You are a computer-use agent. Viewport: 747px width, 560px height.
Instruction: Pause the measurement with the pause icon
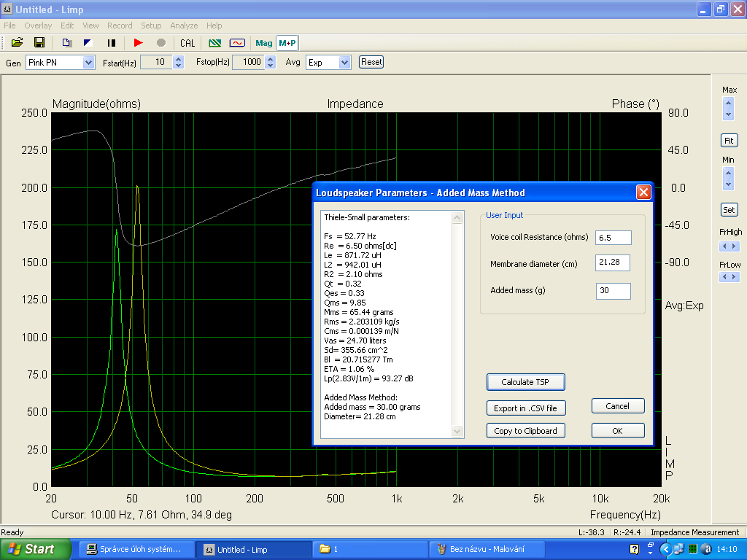click(x=112, y=43)
